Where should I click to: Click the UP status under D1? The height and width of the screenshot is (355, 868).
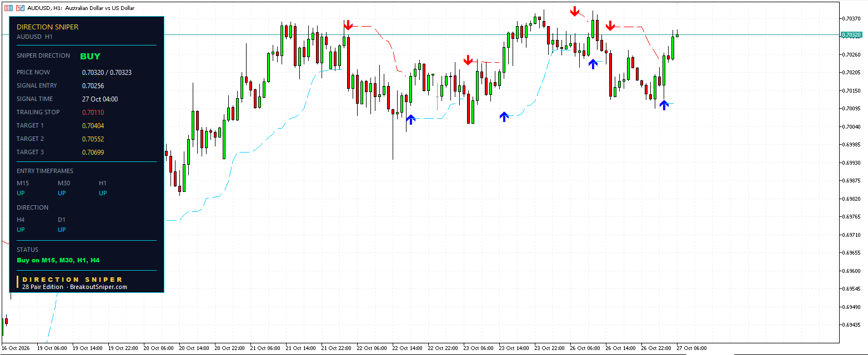tap(62, 230)
